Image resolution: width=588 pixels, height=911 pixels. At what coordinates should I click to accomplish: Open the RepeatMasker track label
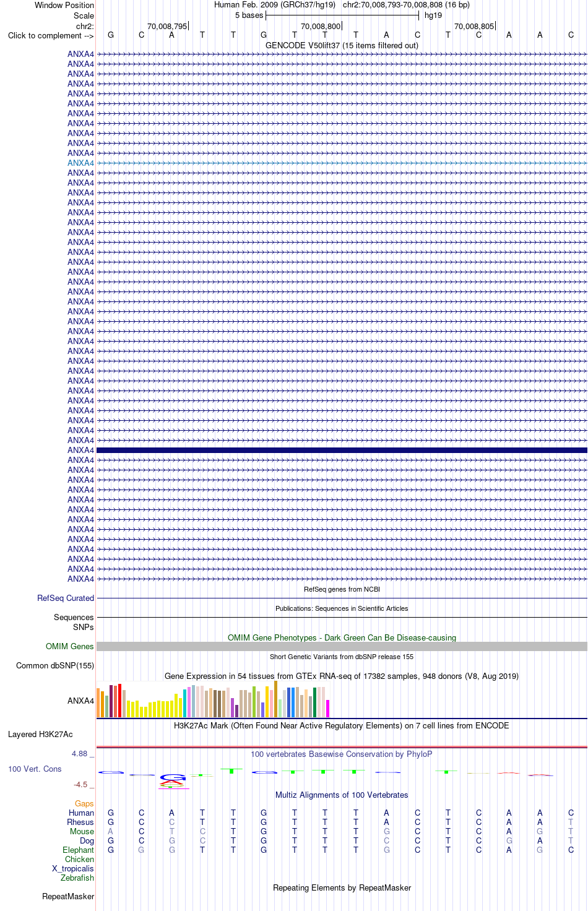click(x=68, y=896)
